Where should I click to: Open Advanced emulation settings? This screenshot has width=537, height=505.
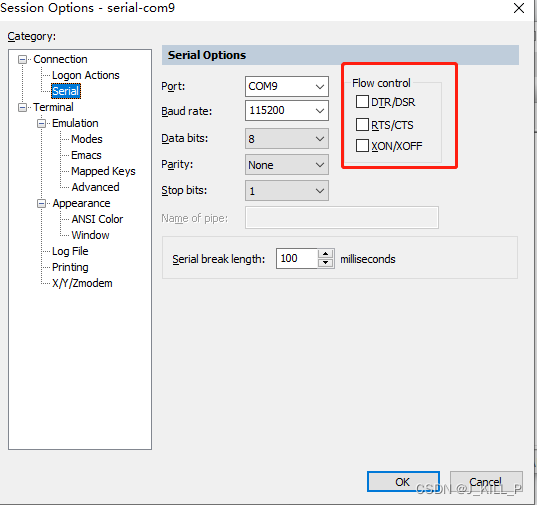[x=95, y=187]
